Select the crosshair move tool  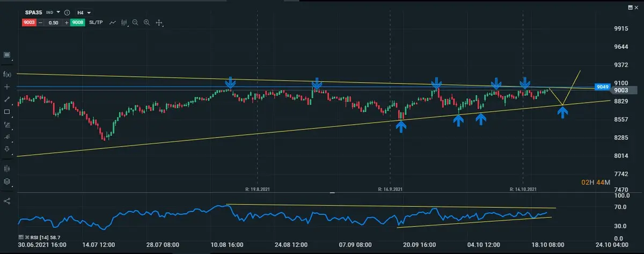click(x=159, y=23)
